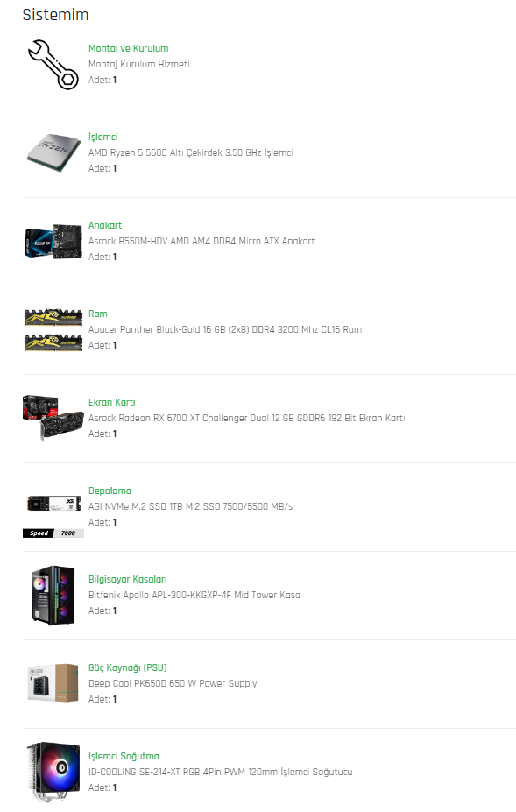Image resolution: width=516 pixels, height=812 pixels.
Task: Open the Anakart category link
Action: [104, 225]
